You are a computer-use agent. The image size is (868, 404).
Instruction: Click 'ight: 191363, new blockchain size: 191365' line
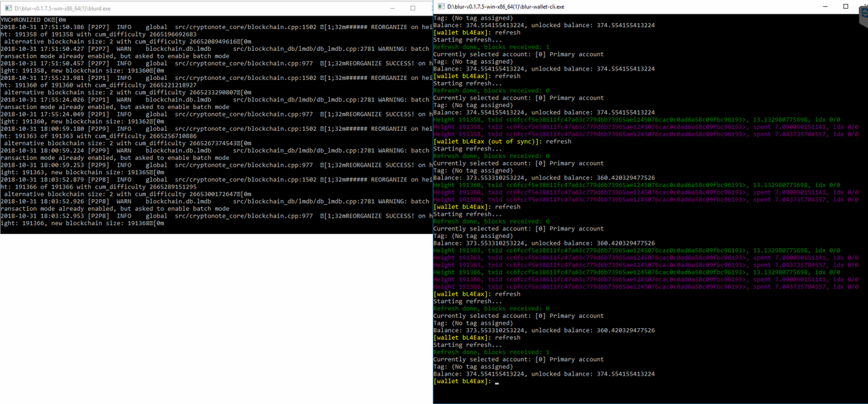click(x=82, y=172)
